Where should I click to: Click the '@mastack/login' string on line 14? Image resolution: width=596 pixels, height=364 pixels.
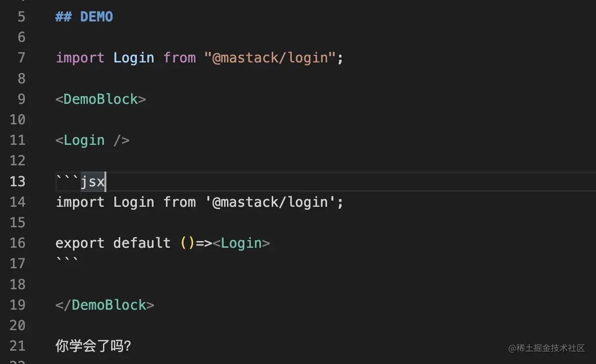click(270, 202)
